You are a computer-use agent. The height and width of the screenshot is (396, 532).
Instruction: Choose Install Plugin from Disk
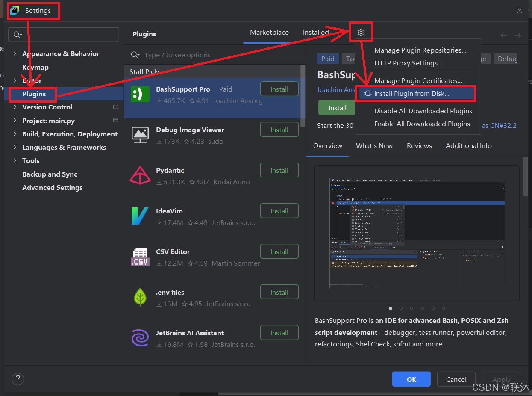[x=417, y=94]
